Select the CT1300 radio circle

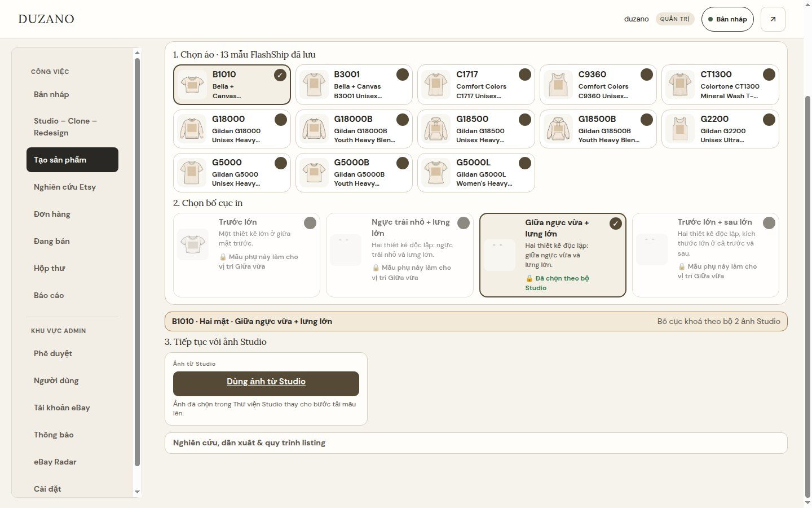769,75
